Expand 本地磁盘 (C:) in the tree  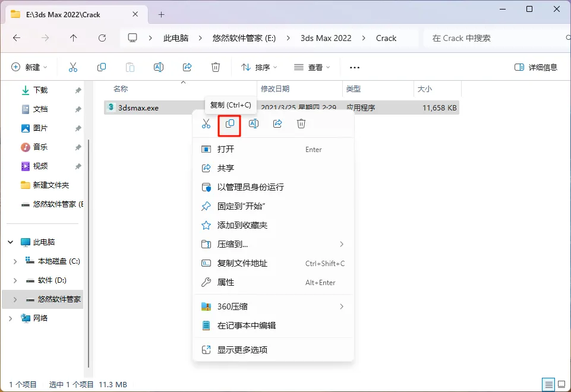click(x=15, y=261)
